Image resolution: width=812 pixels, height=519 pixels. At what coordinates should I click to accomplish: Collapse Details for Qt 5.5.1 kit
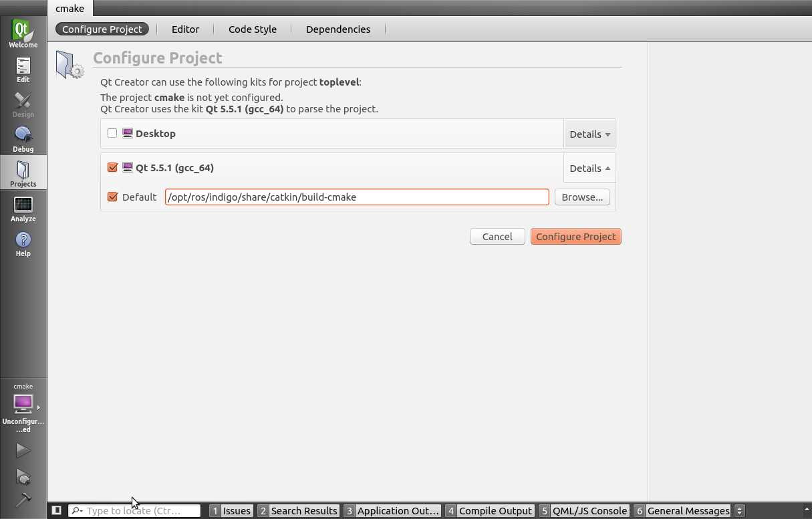click(x=589, y=168)
